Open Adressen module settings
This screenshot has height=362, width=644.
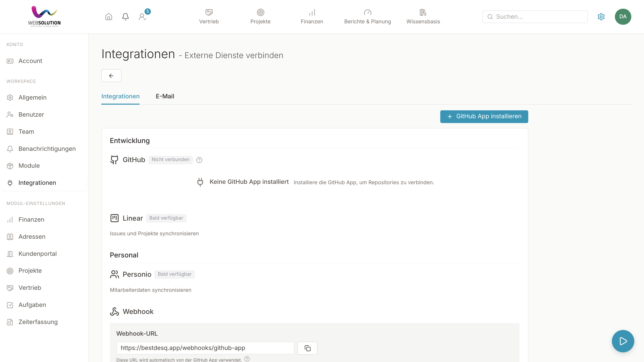click(x=44, y=237)
